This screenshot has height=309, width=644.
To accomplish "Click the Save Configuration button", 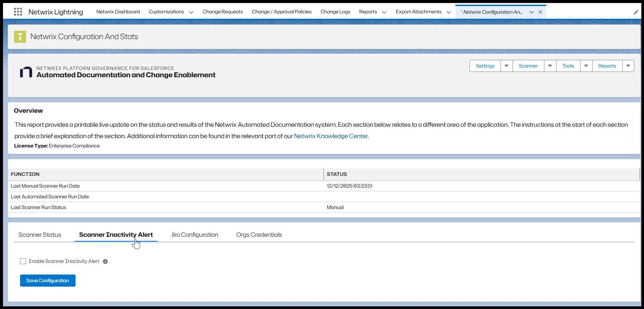I will tap(48, 281).
